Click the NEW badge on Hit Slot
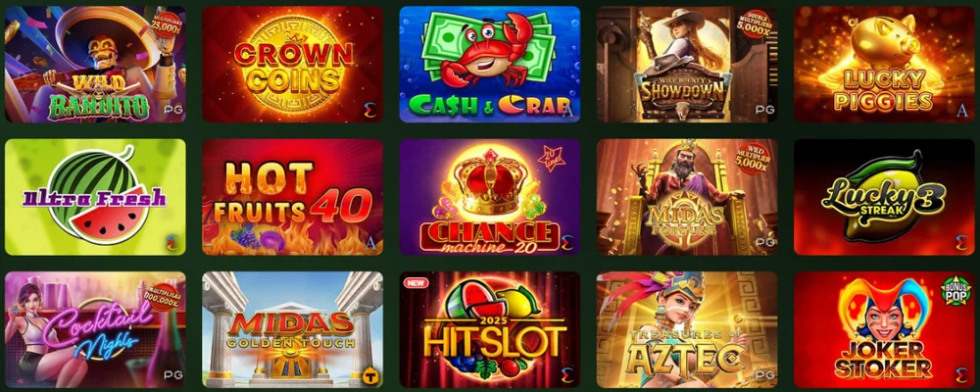 click(415, 282)
